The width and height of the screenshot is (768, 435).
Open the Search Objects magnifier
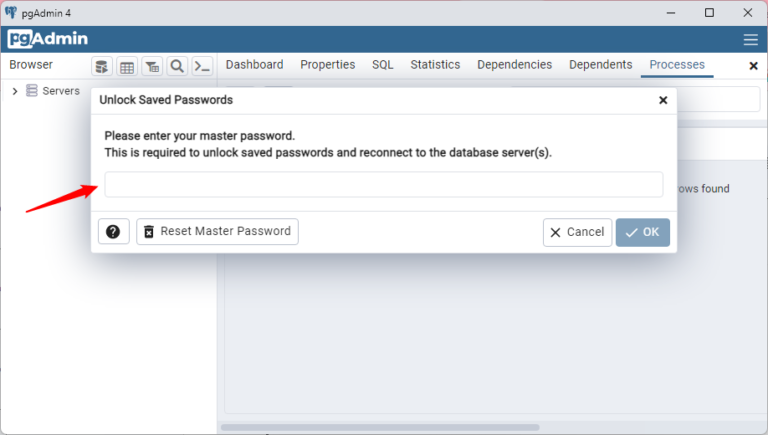177,66
